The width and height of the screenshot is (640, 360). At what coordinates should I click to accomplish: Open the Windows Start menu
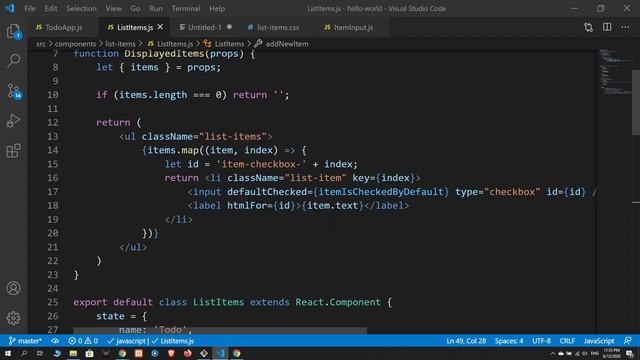[8, 353]
